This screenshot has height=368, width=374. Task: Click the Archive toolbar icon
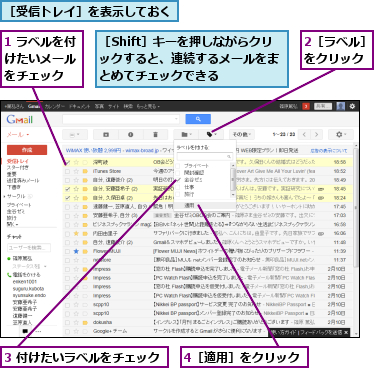pos(106,135)
